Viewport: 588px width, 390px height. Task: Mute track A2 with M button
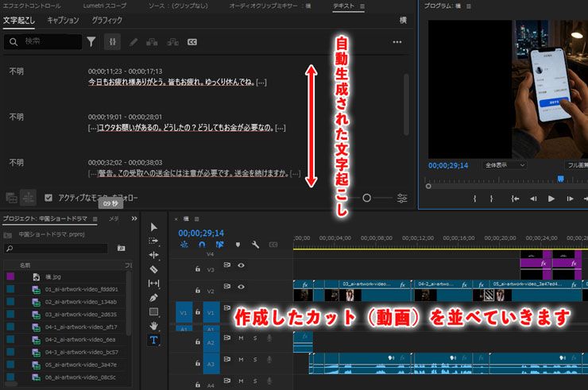241,338
